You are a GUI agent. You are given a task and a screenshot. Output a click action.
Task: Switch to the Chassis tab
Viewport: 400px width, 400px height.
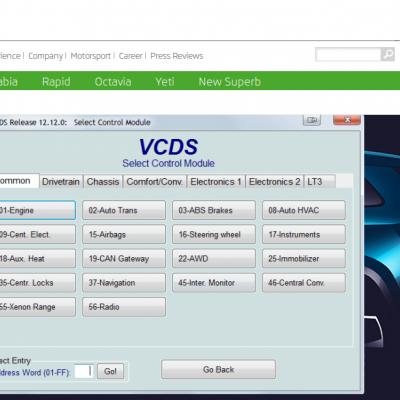coord(103,182)
